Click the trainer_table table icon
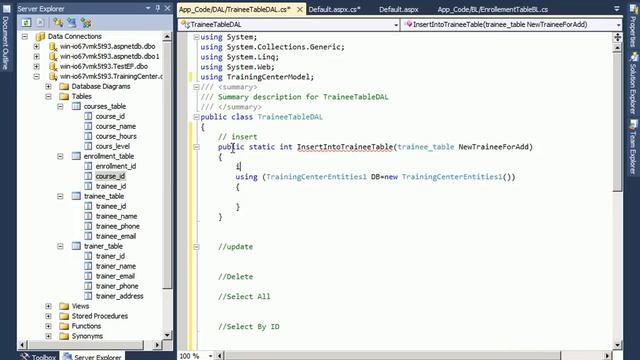The height and width of the screenshot is (360, 640). tap(76, 246)
